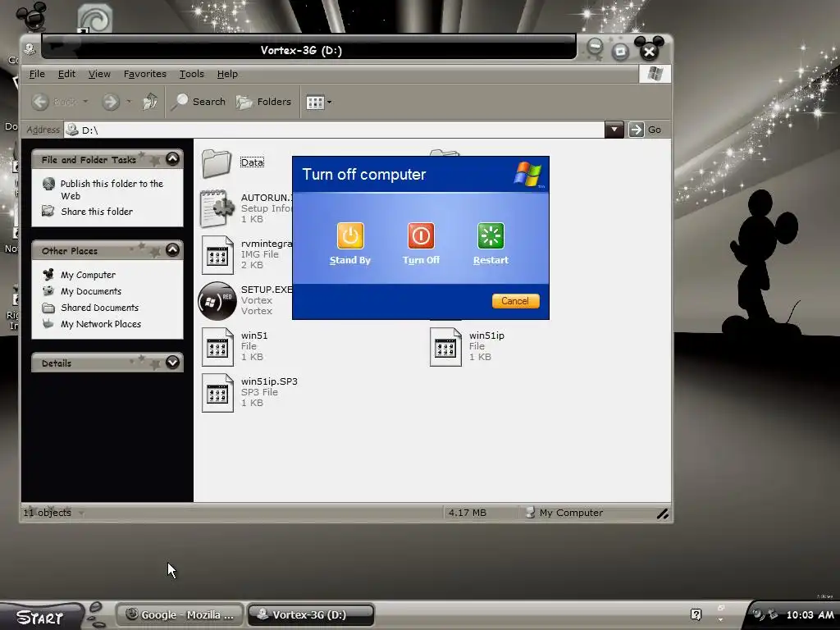Click the green Restart icon

pyautogui.click(x=491, y=235)
